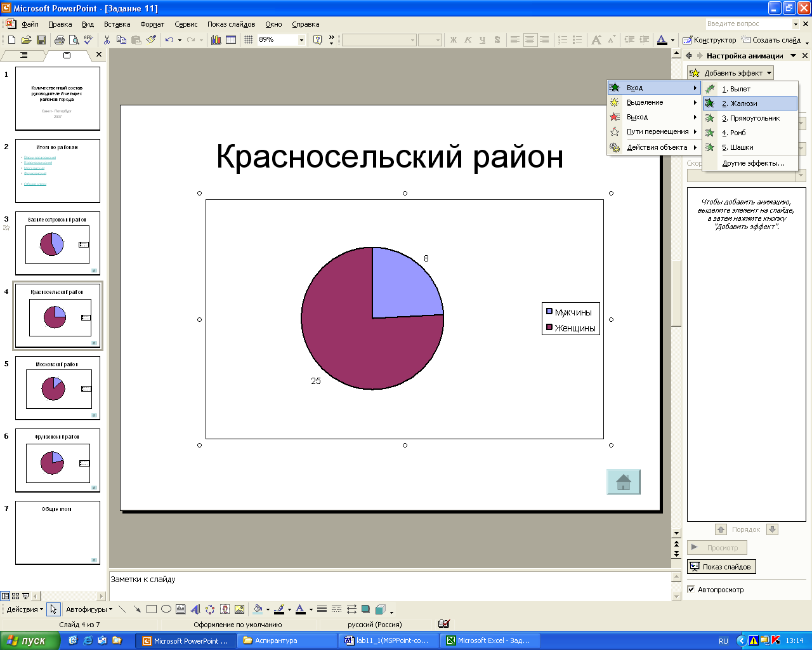Insert Clip Art from drawing toolbar

(225, 609)
